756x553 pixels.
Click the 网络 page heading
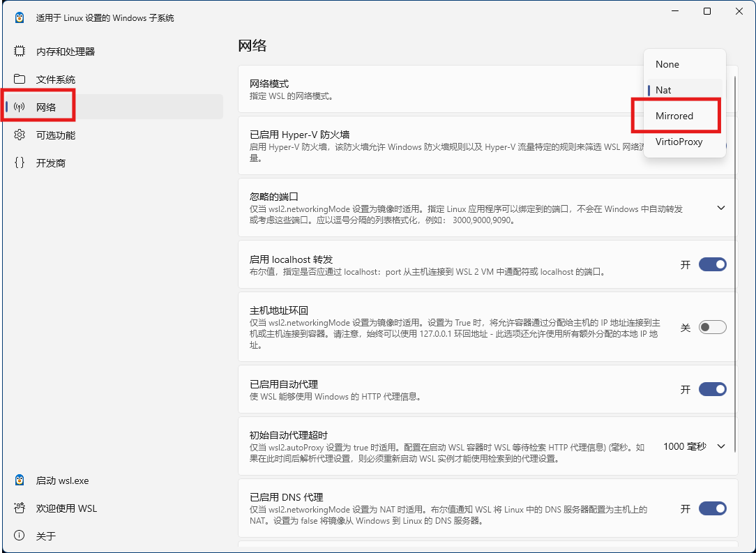pyautogui.click(x=252, y=46)
